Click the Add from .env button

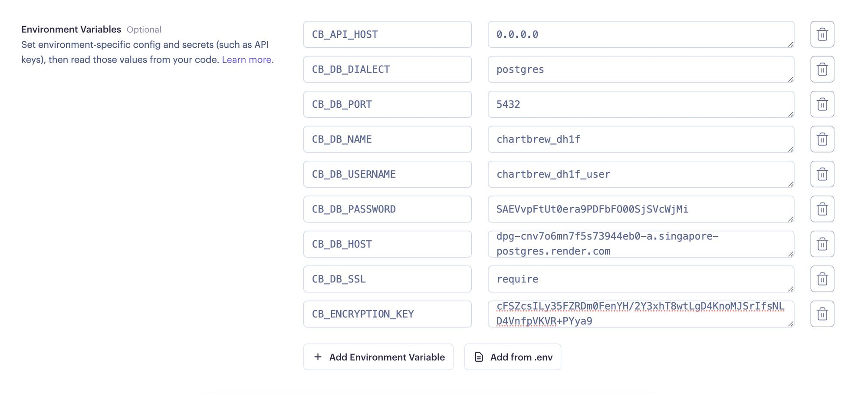point(512,357)
